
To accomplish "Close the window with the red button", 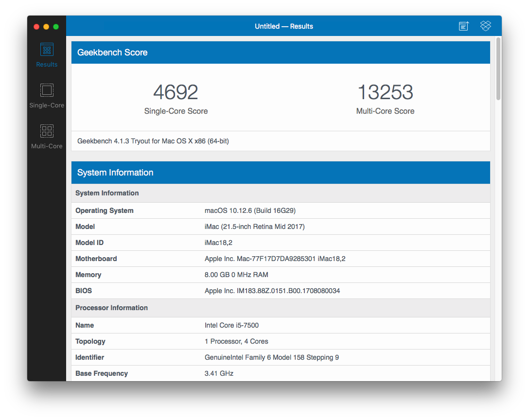I will pos(36,27).
